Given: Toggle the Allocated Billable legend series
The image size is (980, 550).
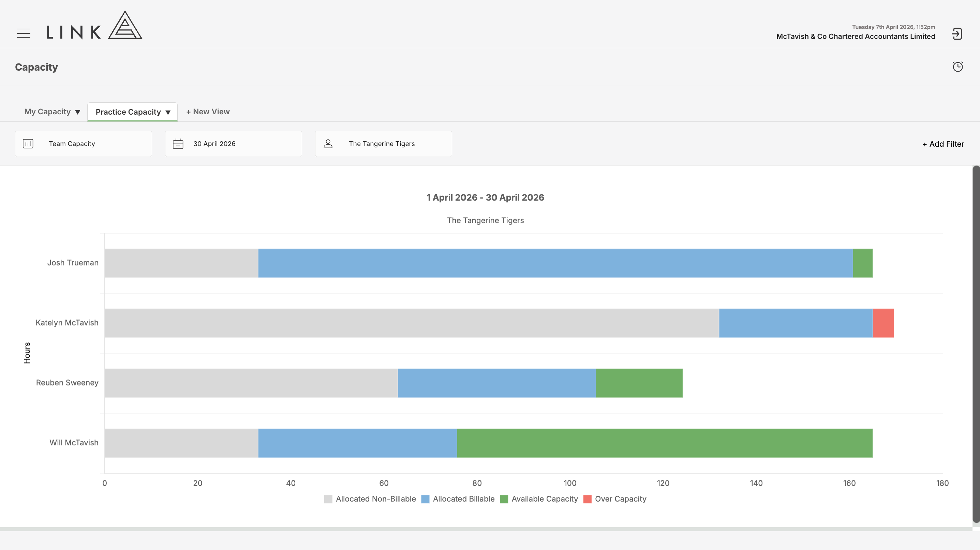Looking at the screenshot, I should pyautogui.click(x=458, y=499).
